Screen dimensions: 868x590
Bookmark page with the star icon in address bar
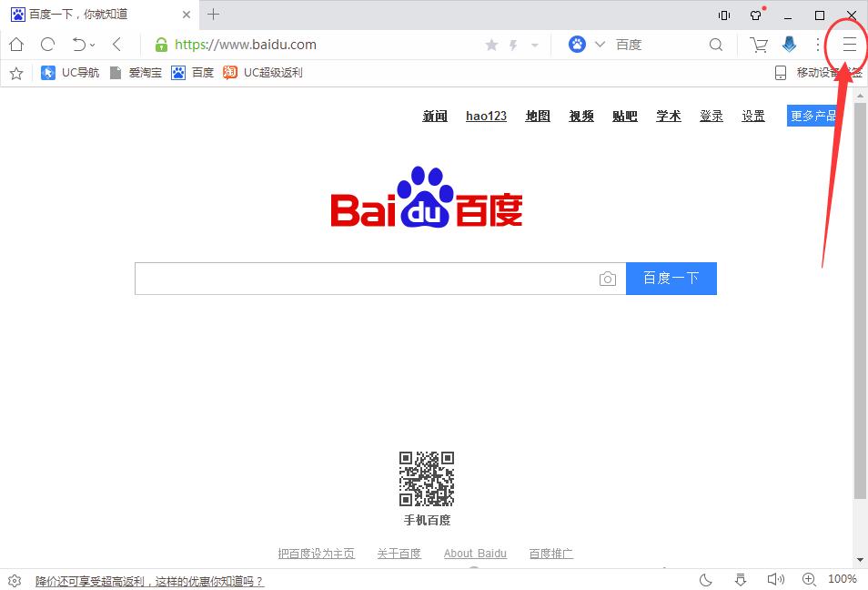click(x=491, y=45)
